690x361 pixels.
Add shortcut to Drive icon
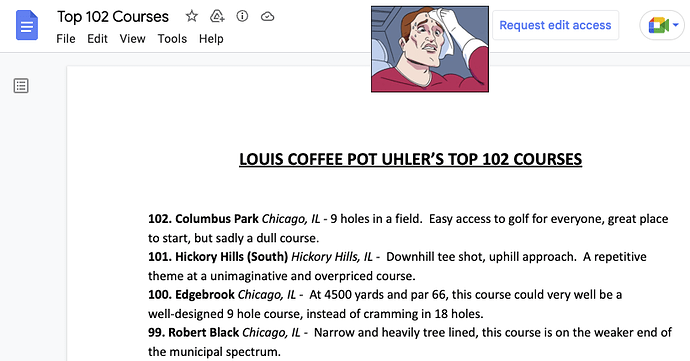point(217,16)
